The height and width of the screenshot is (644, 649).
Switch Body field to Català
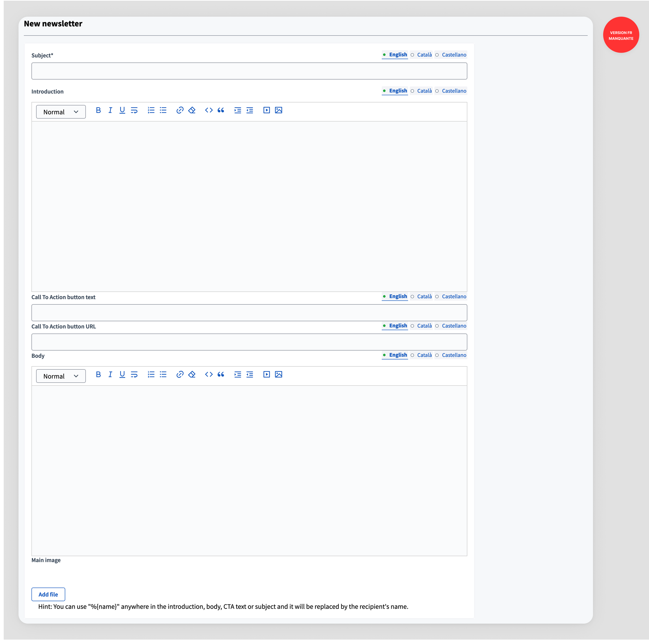pos(421,355)
